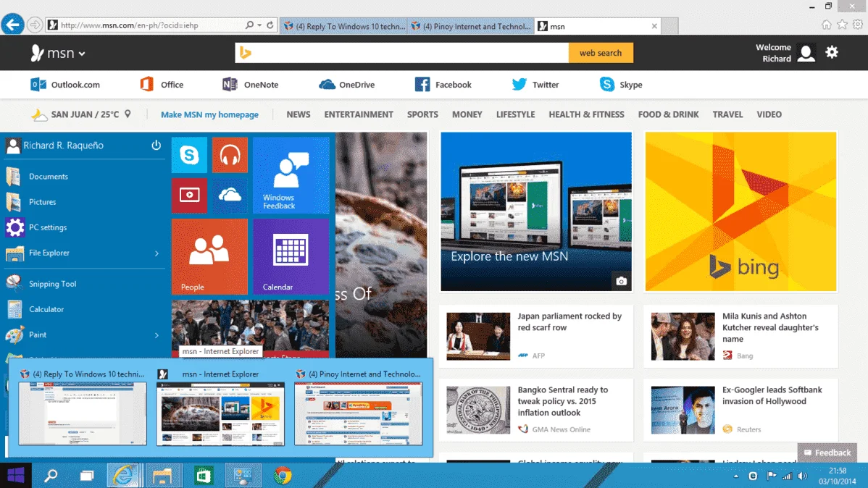Open the Skype shortcut in MSN bar
This screenshot has height=488, width=868.
pos(621,85)
